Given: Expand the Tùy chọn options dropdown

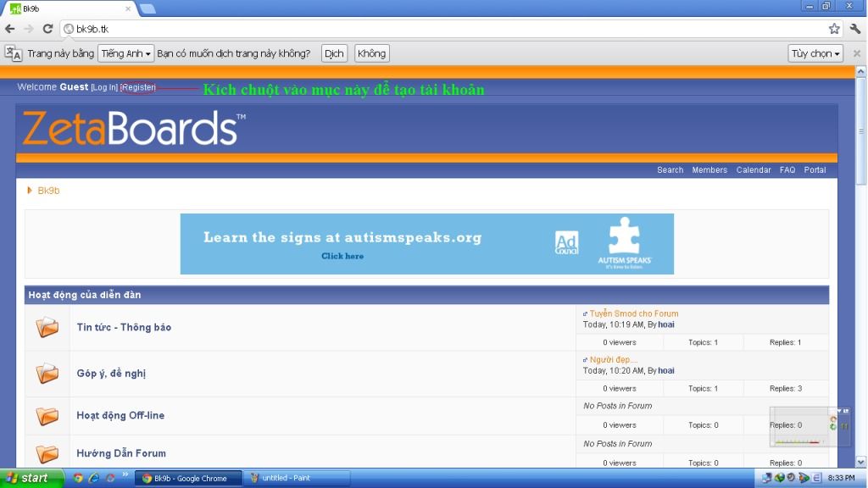Looking at the screenshot, I should [x=815, y=53].
